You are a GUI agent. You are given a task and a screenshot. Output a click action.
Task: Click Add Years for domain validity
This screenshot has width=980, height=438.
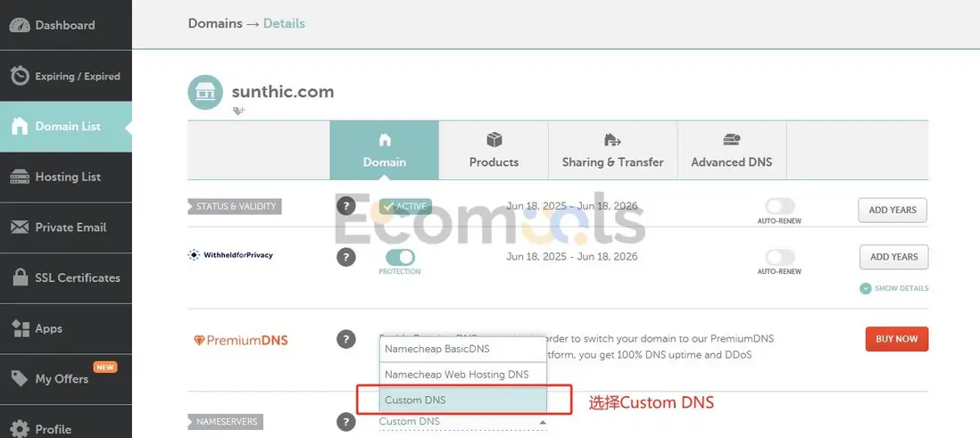tap(893, 210)
